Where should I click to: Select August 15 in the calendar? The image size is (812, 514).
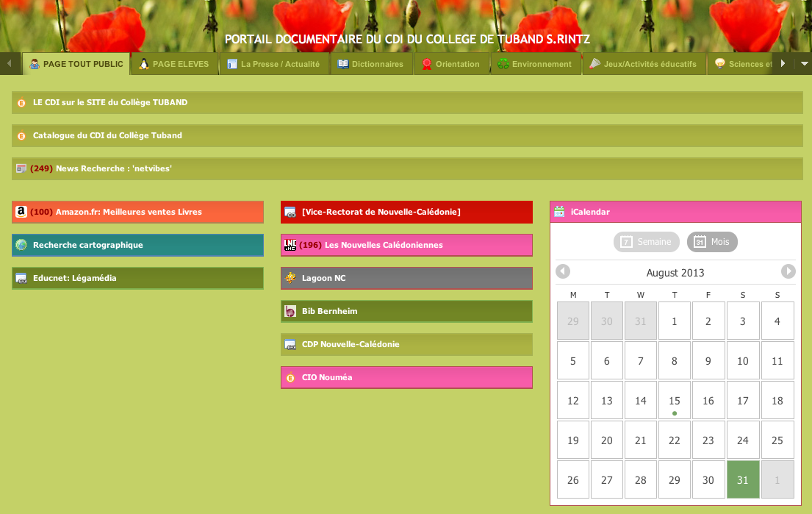pos(674,400)
